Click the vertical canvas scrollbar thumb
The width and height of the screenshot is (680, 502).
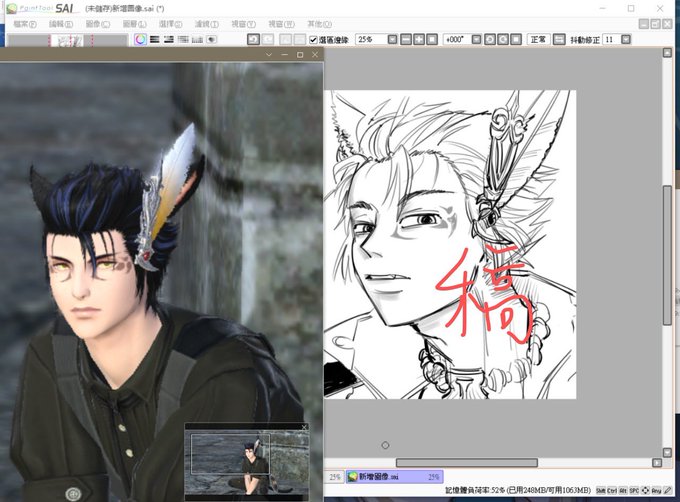tap(667, 255)
